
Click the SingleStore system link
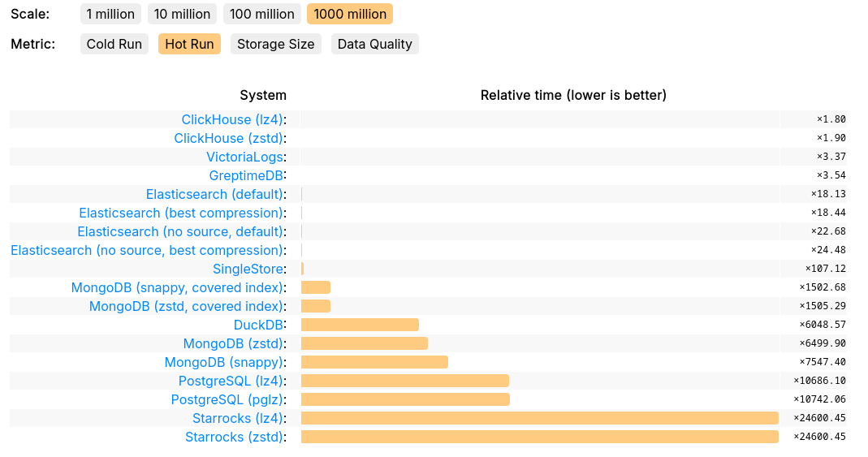point(248,269)
